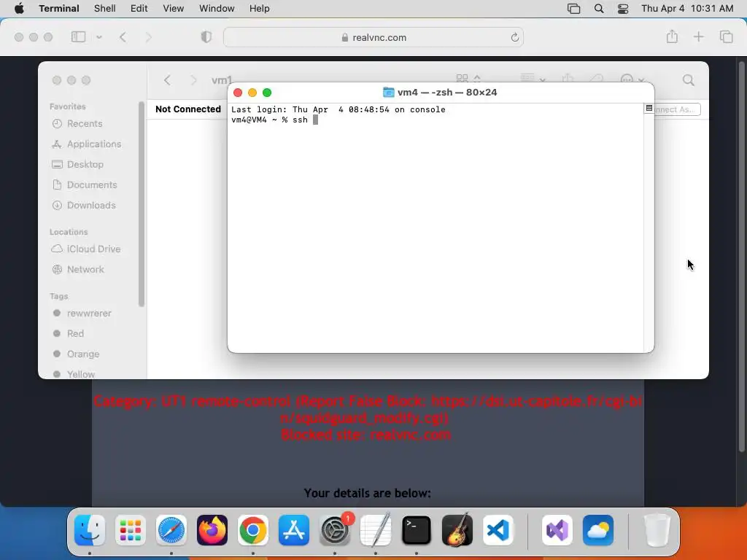Toggle Safari's sidebar
747x560 pixels.
coord(79,36)
